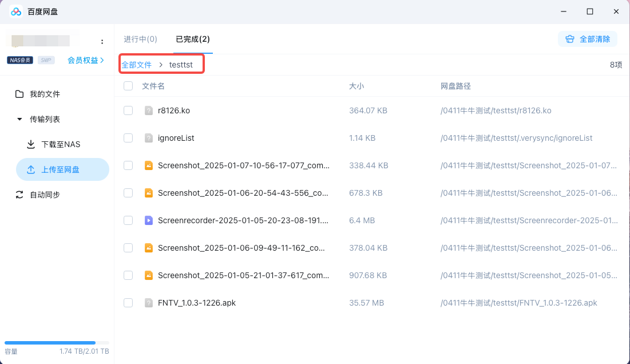The height and width of the screenshot is (364, 630).
Task: Click the file icon of r8126.ko
Action: [149, 110]
